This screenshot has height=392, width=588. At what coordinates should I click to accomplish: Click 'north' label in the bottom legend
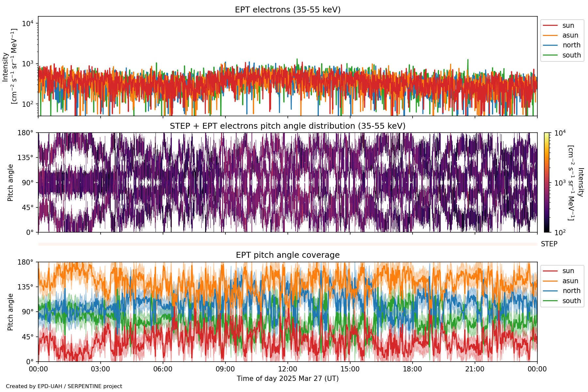tap(571, 291)
